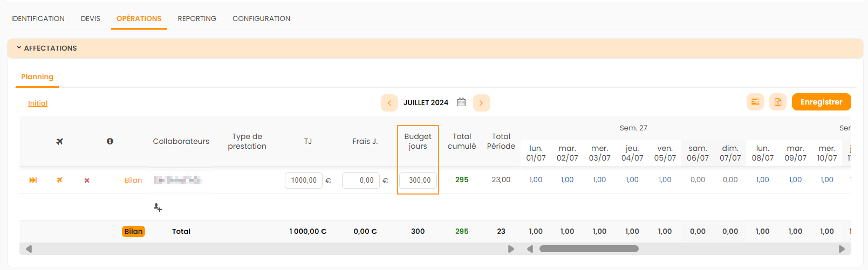This screenshot has height=270, width=868.
Task: Collapse the AFFECTATIONS section
Action: (x=19, y=48)
